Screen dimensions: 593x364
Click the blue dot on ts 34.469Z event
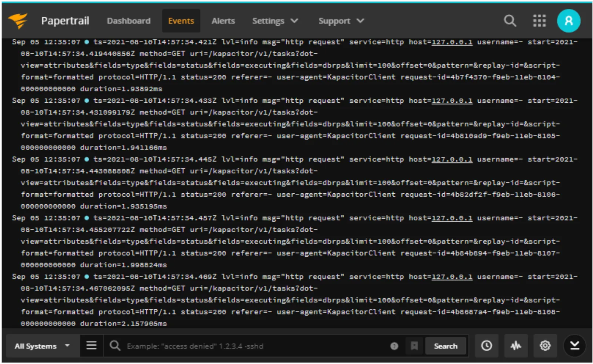pos(86,277)
